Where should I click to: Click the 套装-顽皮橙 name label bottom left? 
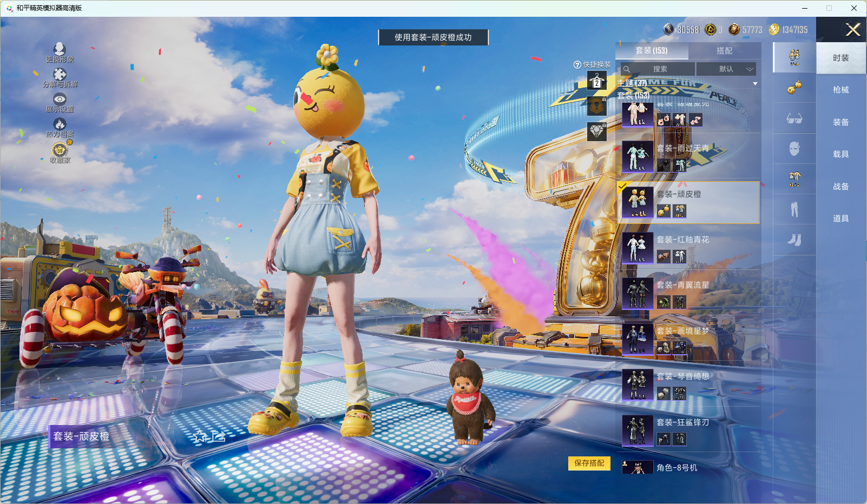pyautogui.click(x=81, y=436)
